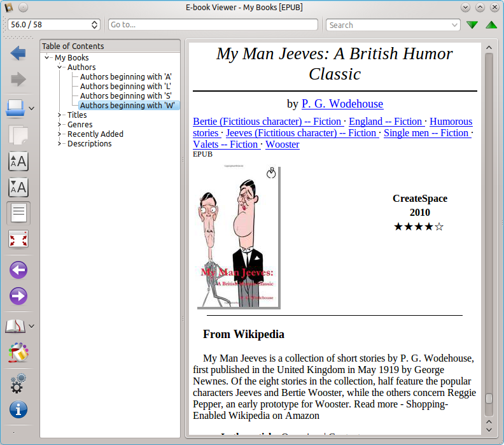Select Authors beginning with 'L'
Screen dimensions: 504x445
coord(125,86)
